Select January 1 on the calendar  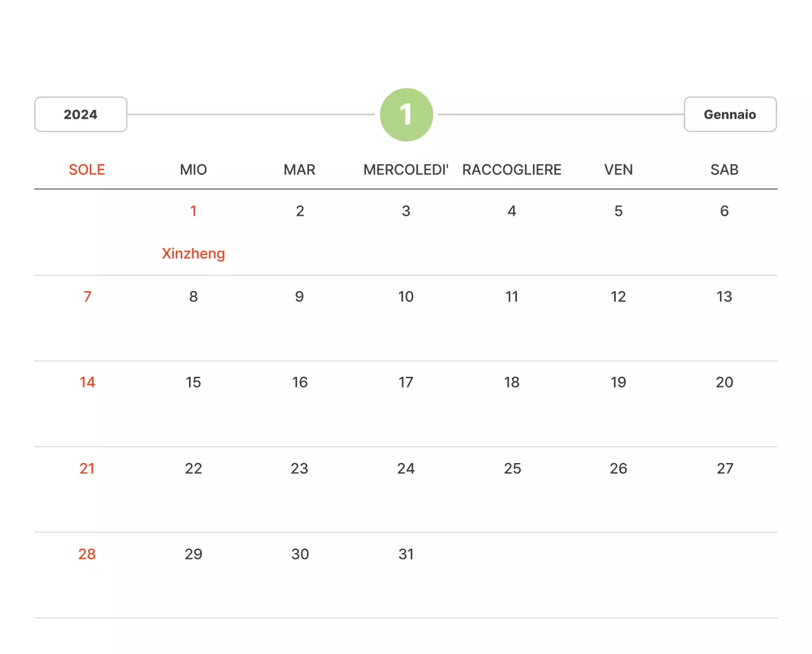[x=193, y=211]
